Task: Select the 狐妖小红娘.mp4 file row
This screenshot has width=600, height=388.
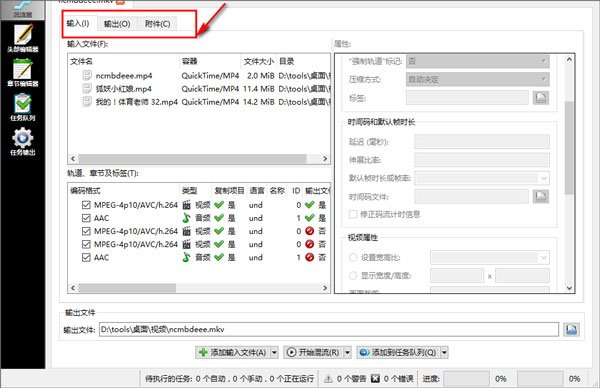Action: [x=199, y=89]
